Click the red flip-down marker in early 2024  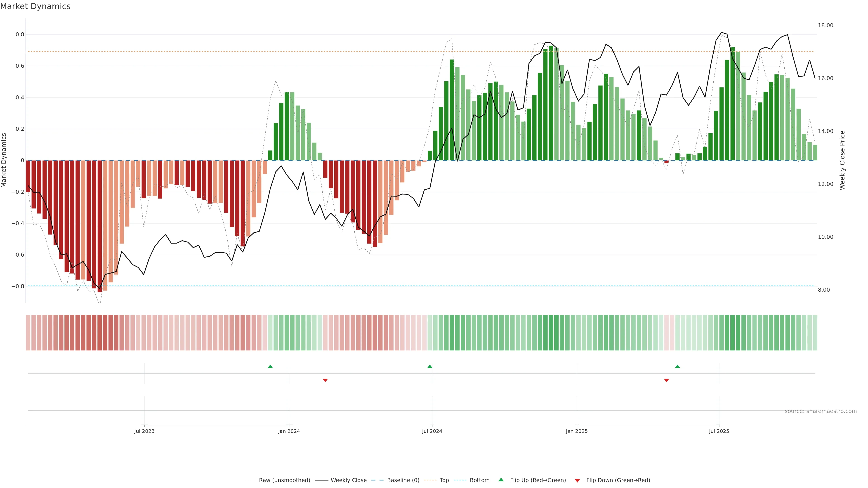coord(325,380)
